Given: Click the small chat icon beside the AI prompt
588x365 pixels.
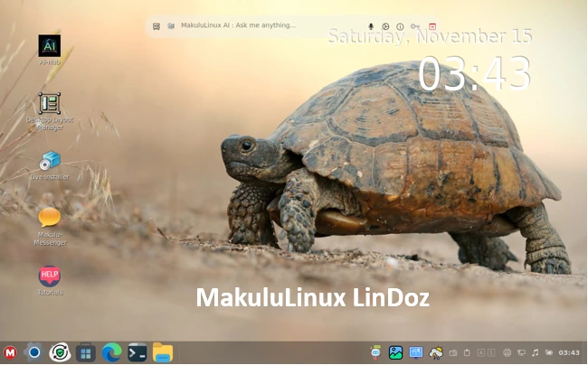Looking at the screenshot, I should [x=171, y=26].
